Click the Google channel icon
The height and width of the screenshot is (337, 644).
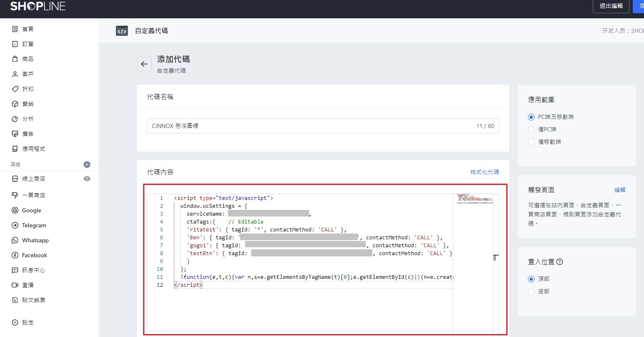(x=15, y=210)
